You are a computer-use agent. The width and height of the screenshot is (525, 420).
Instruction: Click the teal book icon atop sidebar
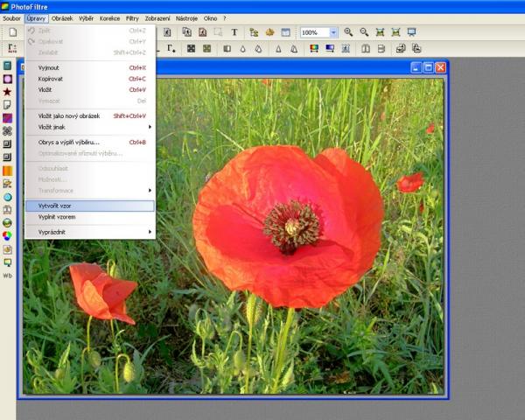click(x=7, y=66)
